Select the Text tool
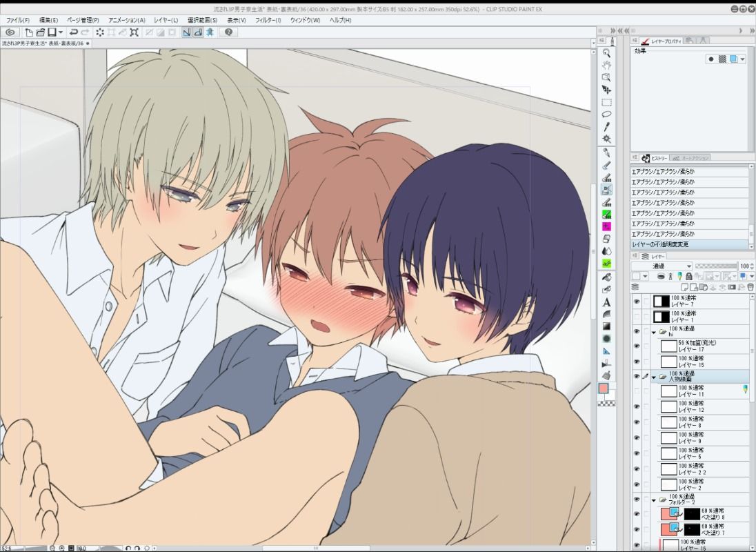This screenshot has height=552, width=756. (606, 302)
